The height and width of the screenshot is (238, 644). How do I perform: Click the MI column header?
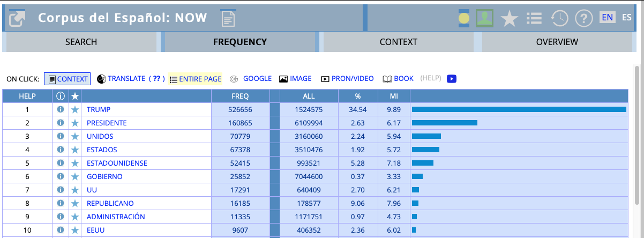[x=393, y=96]
